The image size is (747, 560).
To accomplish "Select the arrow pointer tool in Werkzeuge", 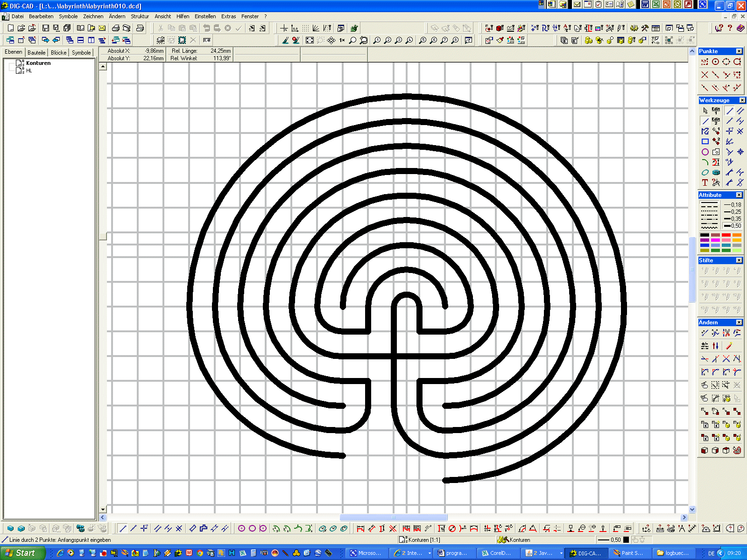I will (x=705, y=111).
